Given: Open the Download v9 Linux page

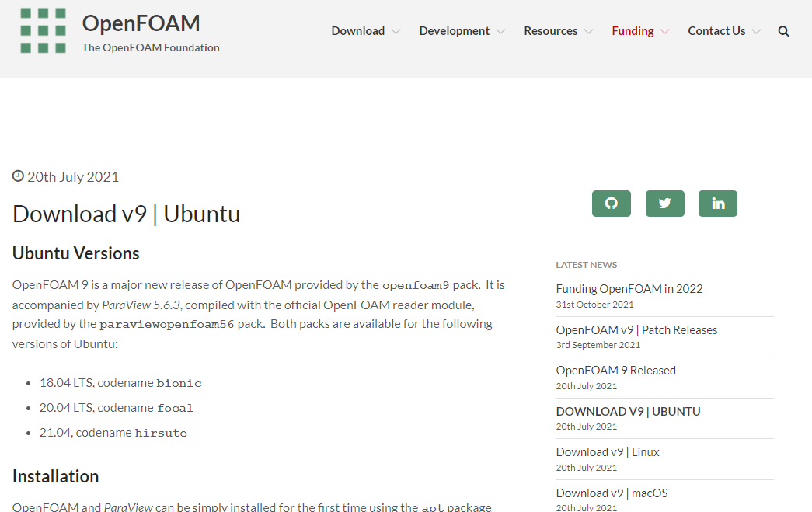Looking at the screenshot, I should click(x=607, y=451).
